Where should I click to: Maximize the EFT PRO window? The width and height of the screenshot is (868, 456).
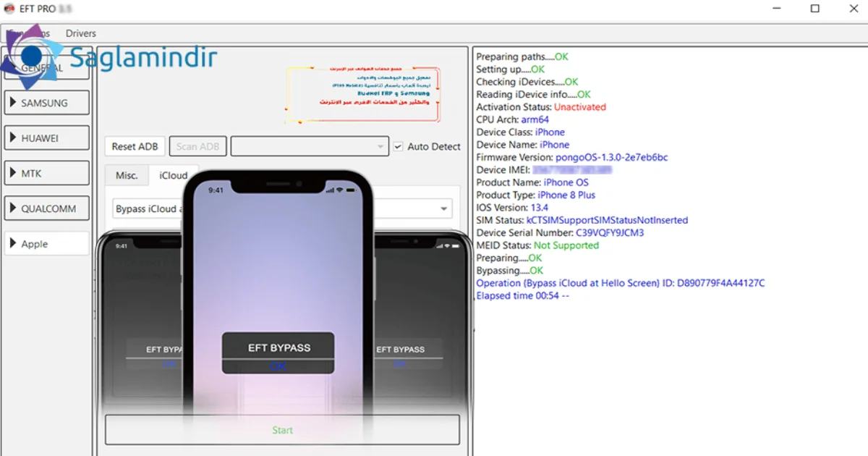click(x=815, y=9)
